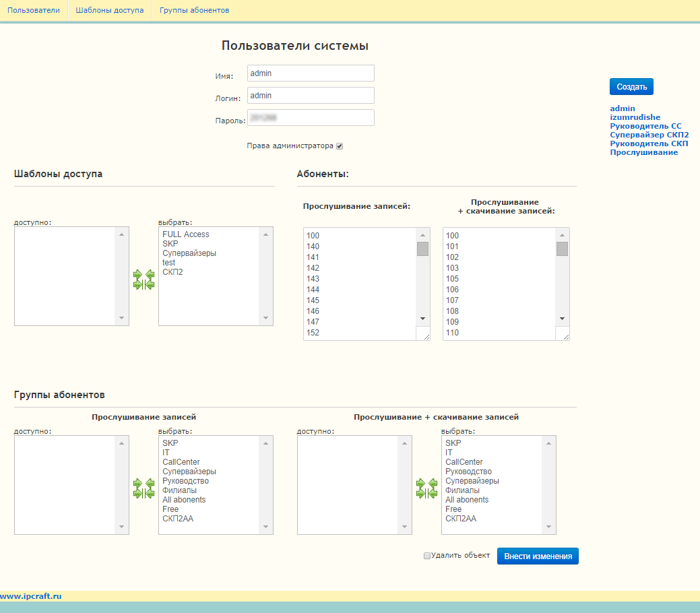Visit the www.ipcraft.ru footer link
The image size is (700, 613).
31,596
